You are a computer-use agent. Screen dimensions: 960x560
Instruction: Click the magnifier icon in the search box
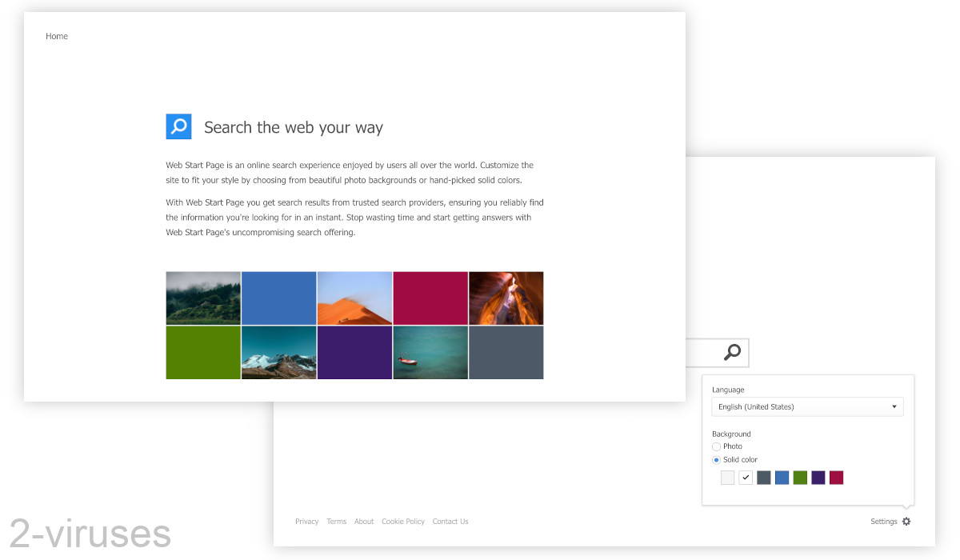click(732, 352)
